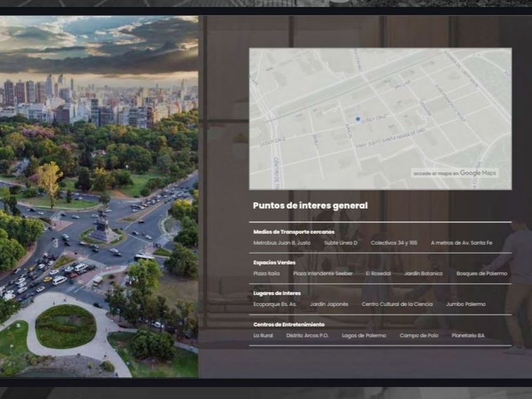Click 'Centro Cultural de la Ciencia'
532x399 pixels.
(x=397, y=304)
